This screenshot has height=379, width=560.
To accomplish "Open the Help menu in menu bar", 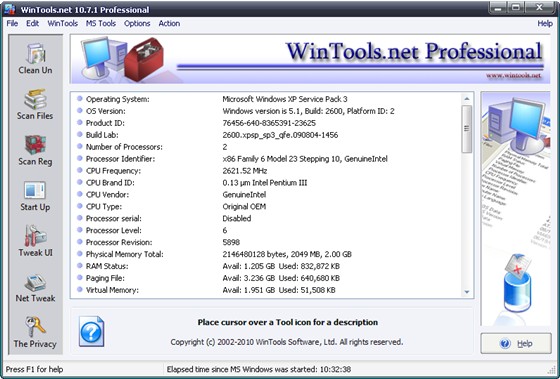I will [x=545, y=24].
